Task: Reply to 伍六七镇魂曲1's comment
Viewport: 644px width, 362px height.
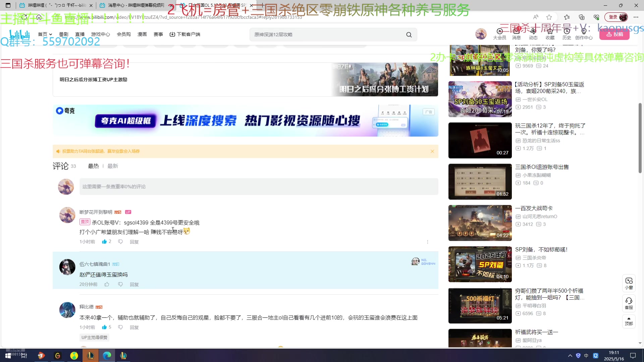Action: coord(135,285)
